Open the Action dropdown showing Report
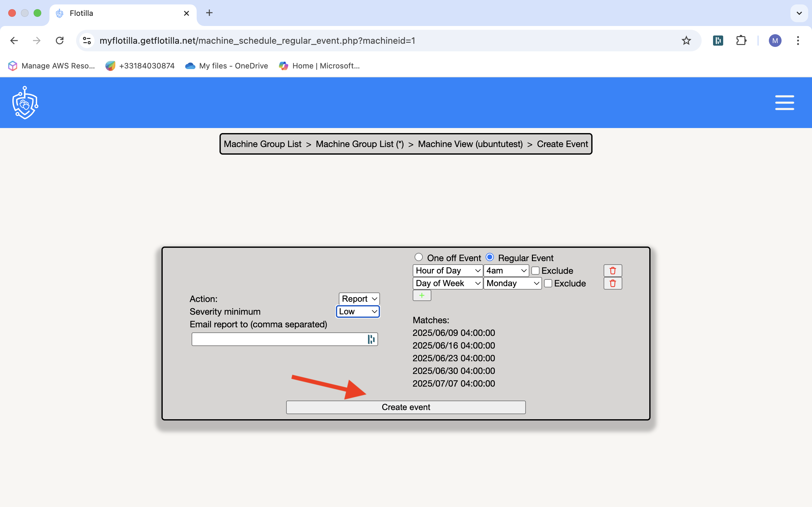The image size is (812, 507). click(x=359, y=299)
